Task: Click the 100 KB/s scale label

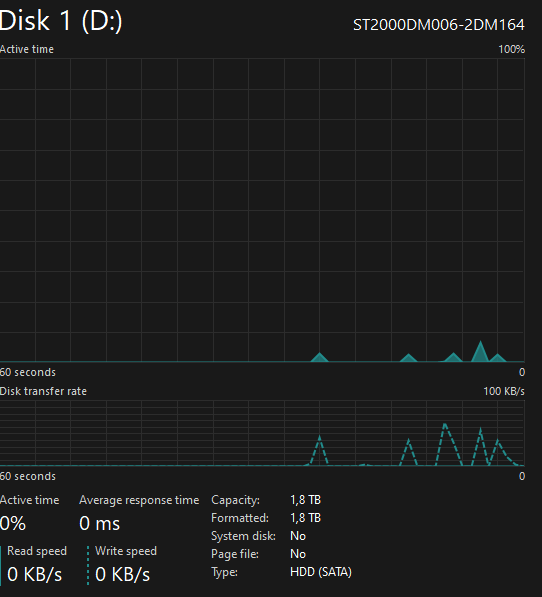Action: point(504,391)
